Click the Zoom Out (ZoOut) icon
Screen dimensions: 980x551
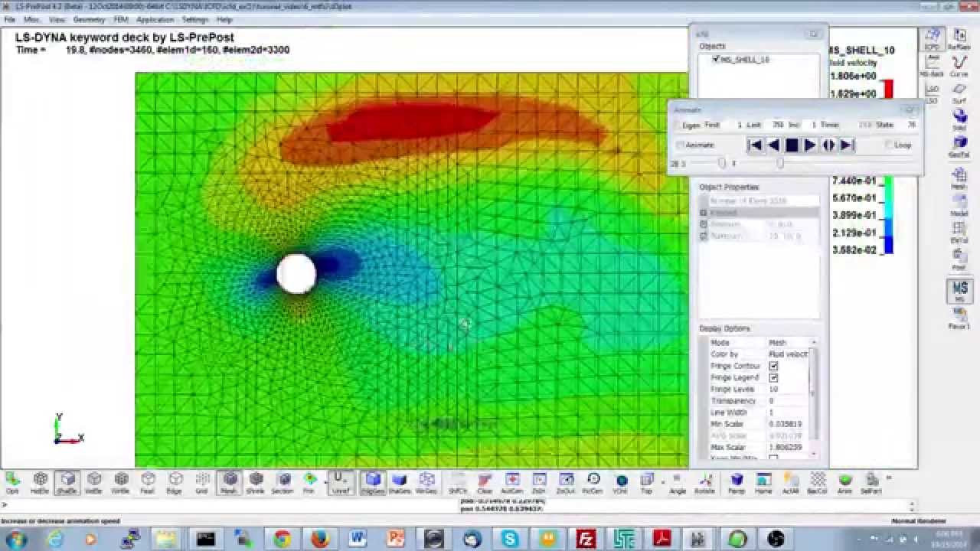566,481
